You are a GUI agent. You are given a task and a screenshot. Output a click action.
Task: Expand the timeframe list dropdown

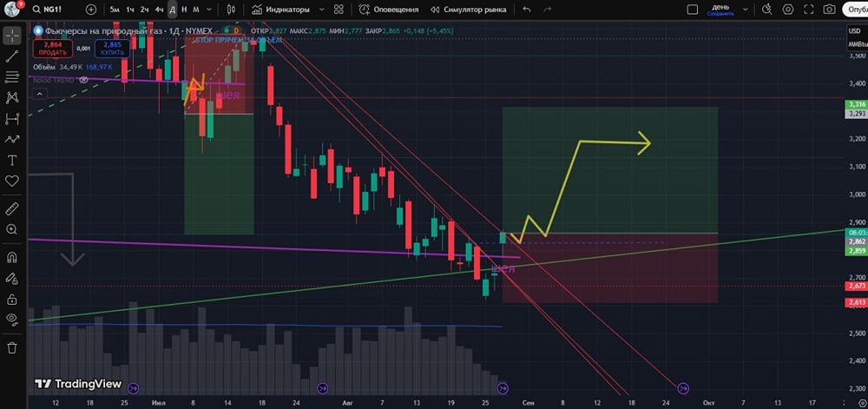[x=208, y=10]
